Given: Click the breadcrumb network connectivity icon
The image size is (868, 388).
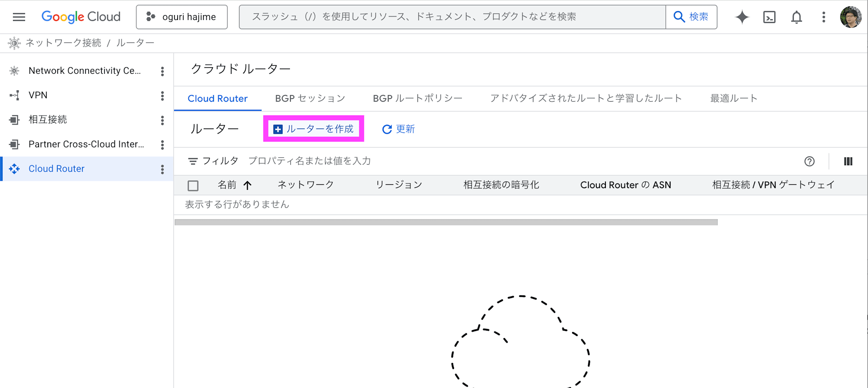Looking at the screenshot, I should (x=14, y=43).
